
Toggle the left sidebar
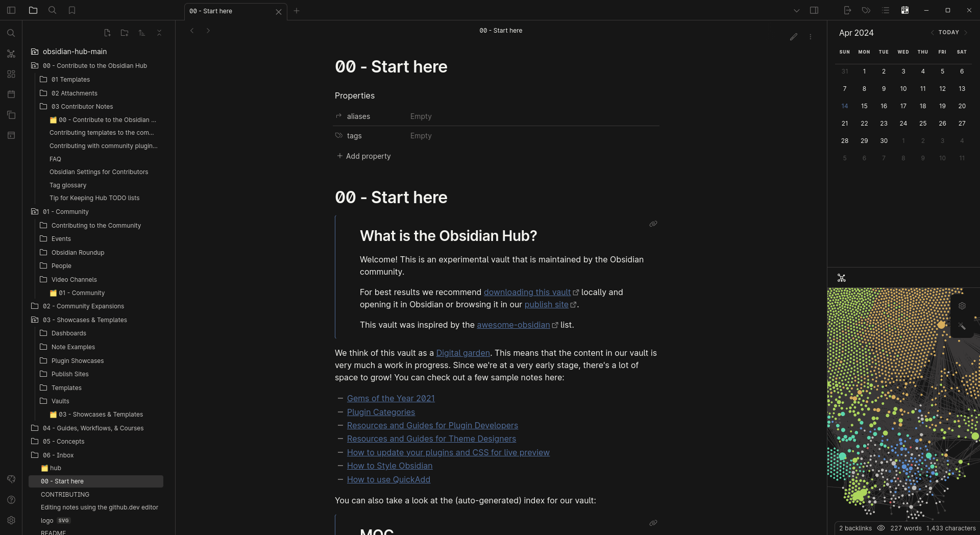[11, 10]
